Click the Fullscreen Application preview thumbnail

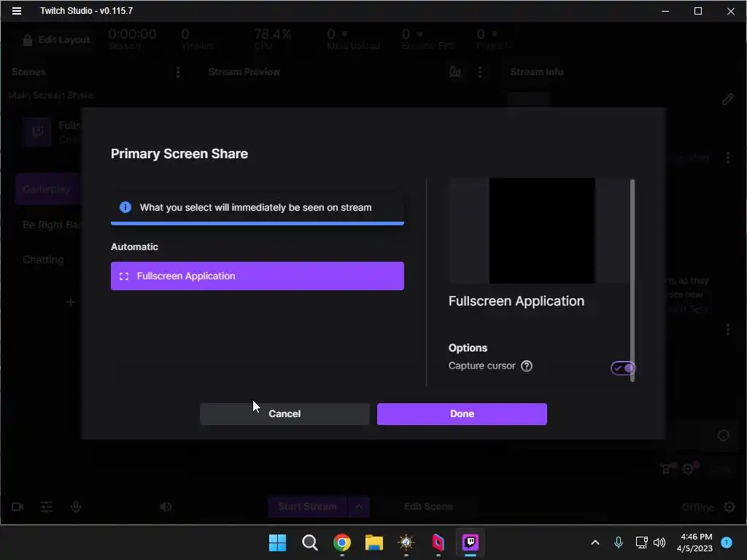click(542, 231)
